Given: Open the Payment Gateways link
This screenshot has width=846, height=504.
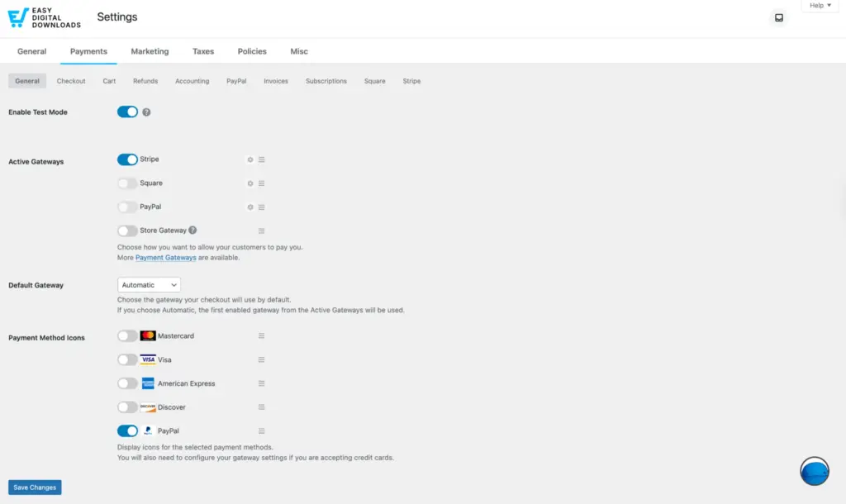Looking at the screenshot, I should [x=165, y=257].
